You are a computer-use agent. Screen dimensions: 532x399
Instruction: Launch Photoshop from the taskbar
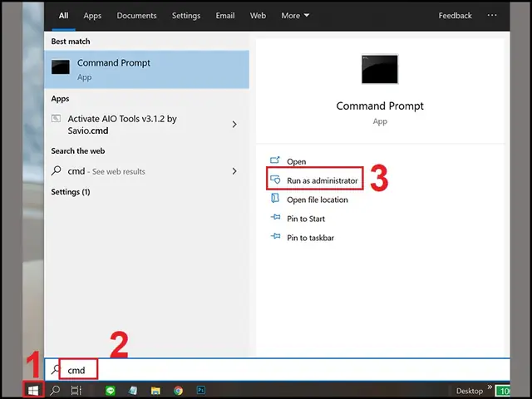click(201, 390)
